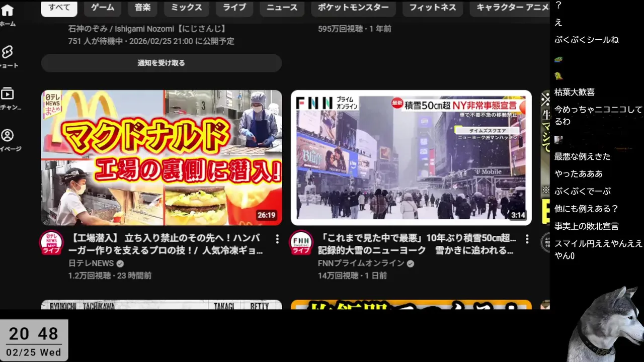Click the 3:14 duration badge

point(518,215)
